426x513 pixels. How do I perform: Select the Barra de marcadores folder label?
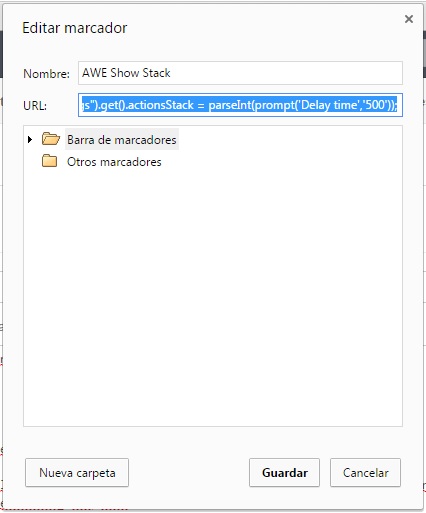pyautogui.click(x=122, y=139)
